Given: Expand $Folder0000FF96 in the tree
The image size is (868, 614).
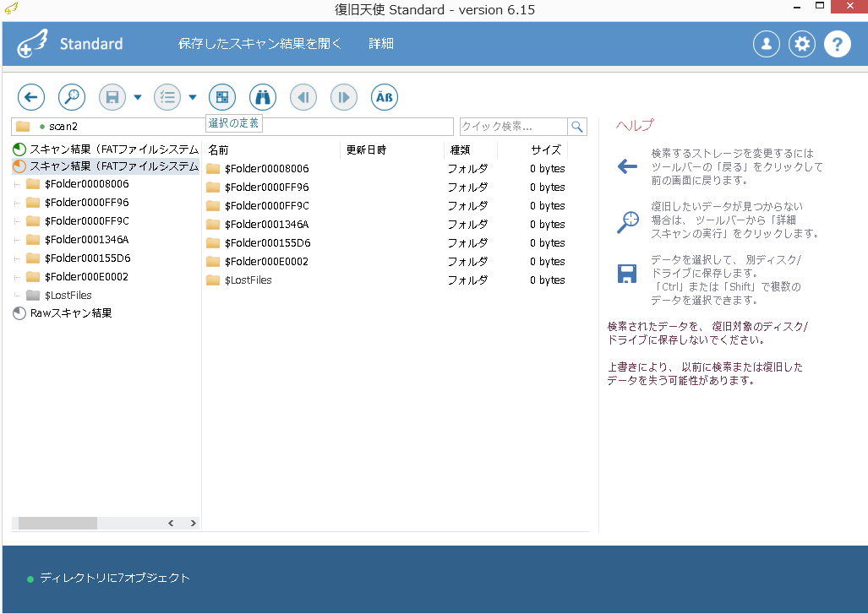Looking at the screenshot, I should point(17,203).
